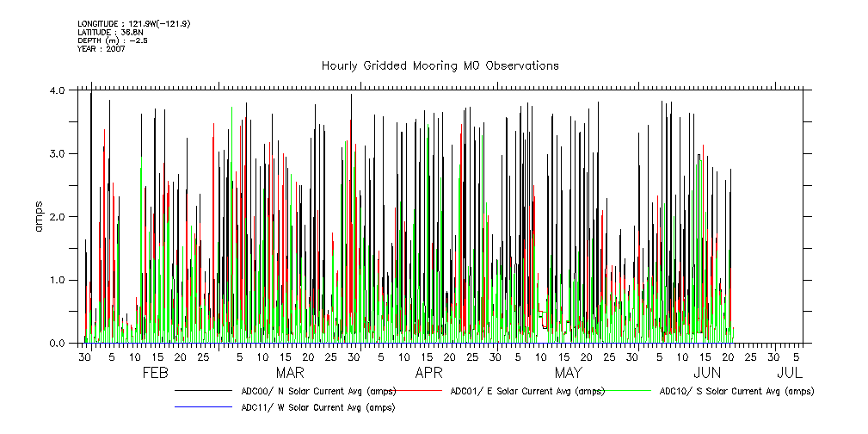Click the 0.0 y-axis tick label
Viewport: 868px width, 434px height.
(58, 344)
